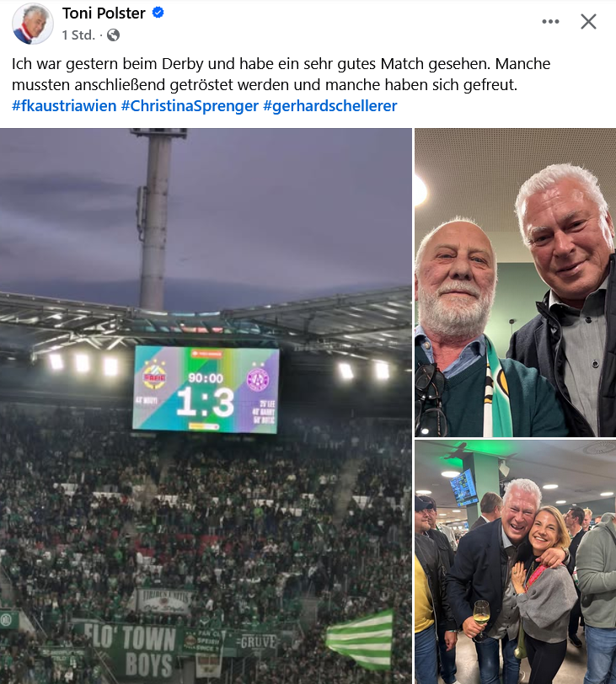
Task: Click the Rapid club logo on scoreboard
Action: 154,375
